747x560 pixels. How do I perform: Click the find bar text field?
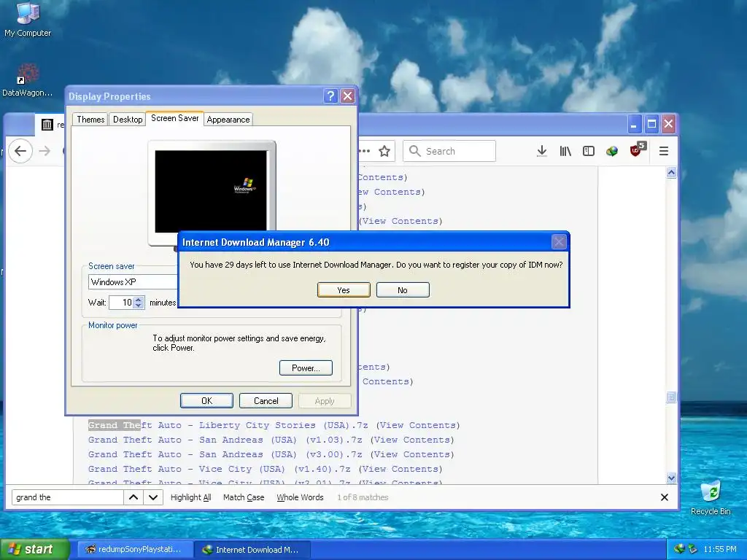[68, 497]
